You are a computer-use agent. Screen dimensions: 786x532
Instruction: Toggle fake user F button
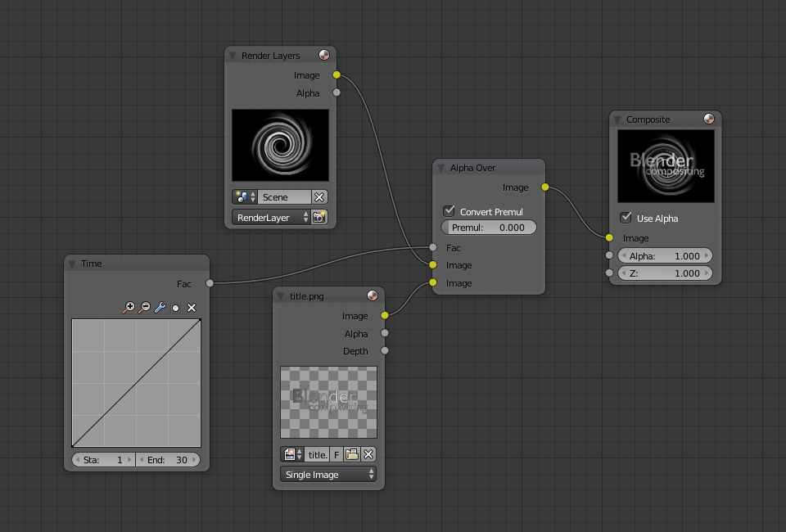click(337, 454)
